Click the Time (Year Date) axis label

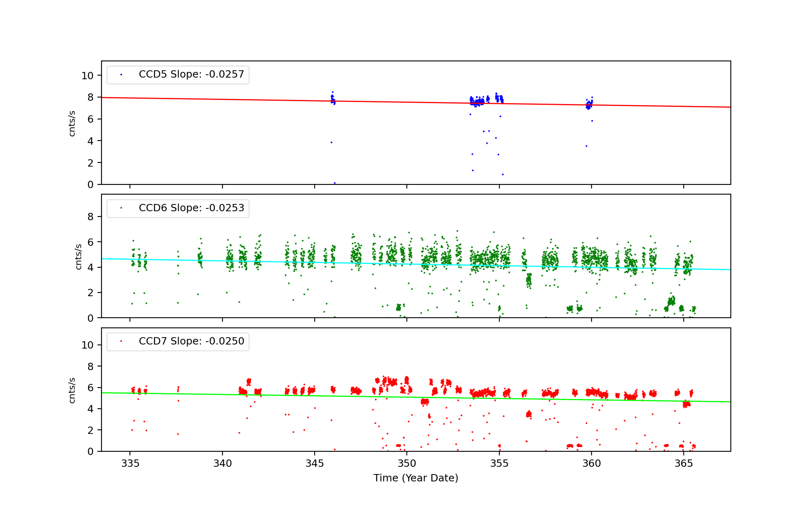416,478
